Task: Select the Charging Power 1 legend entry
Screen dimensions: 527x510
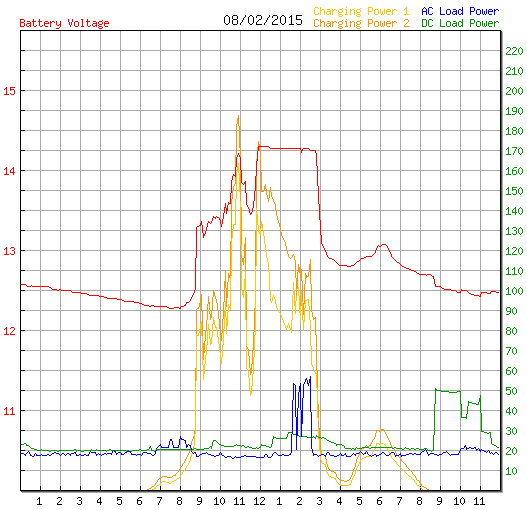Action: [x=361, y=11]
